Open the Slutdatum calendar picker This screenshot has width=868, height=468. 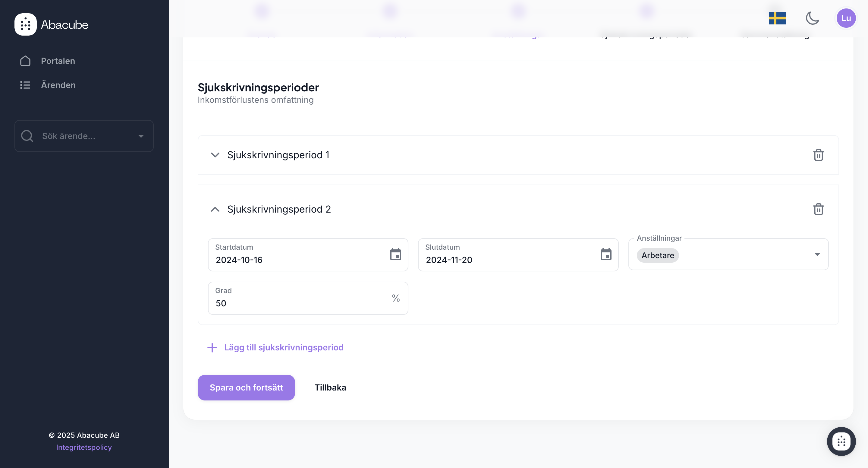click(x=605, y=255)
